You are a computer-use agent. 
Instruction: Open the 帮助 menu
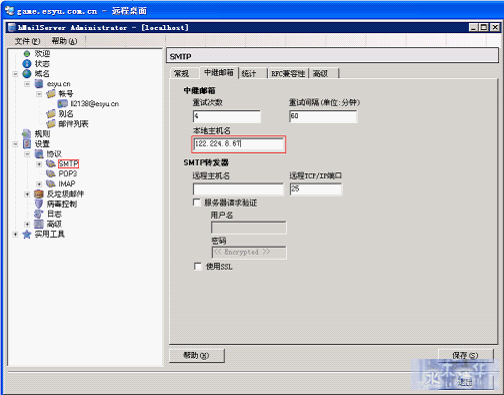click(x=64, y=41)
